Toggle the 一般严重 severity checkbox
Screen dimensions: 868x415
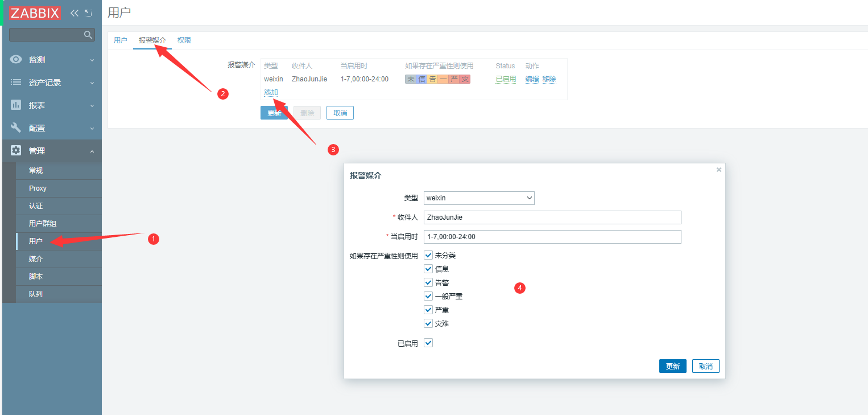pyautogui.click(x=429, y=296)
